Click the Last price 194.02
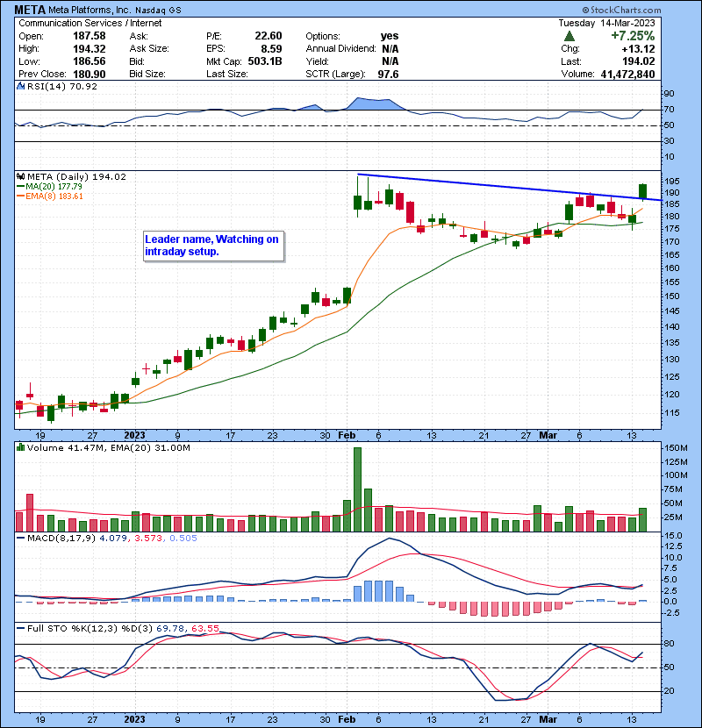702x728 pixels. coord(639,61)
